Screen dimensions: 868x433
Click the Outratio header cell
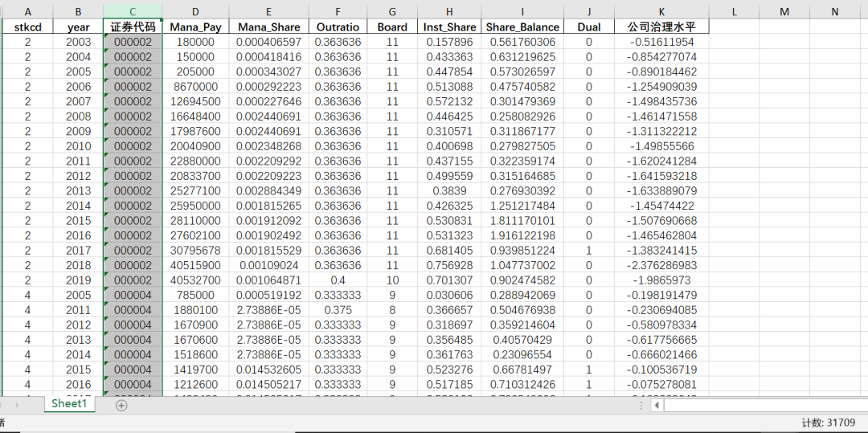coord(338,27)
